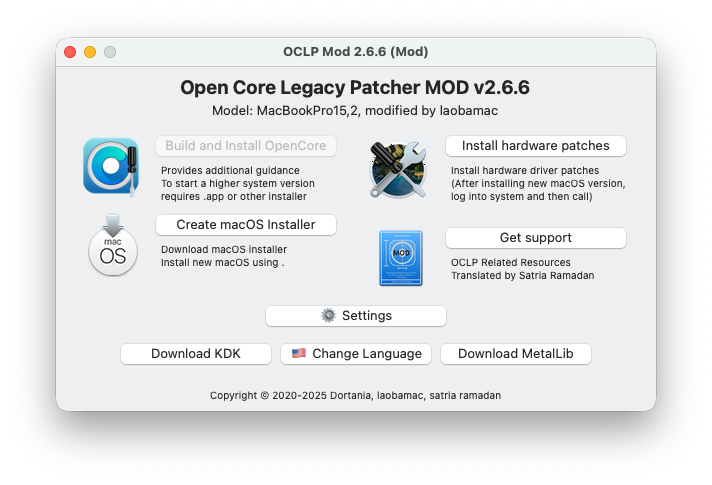Click the Download MetalLib button
This screenshot has width=712, height=485.
(516, 354)
